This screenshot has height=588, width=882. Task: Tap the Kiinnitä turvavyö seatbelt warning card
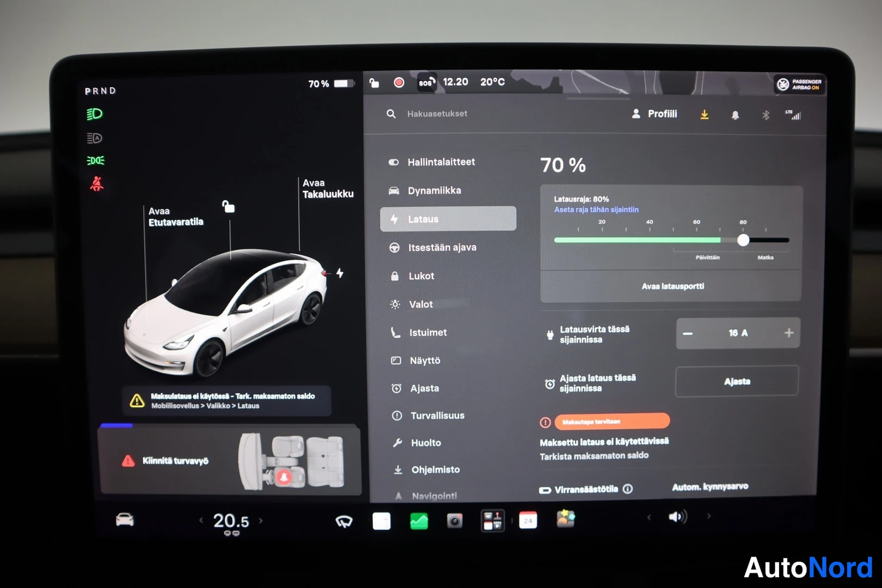point(230,461)
